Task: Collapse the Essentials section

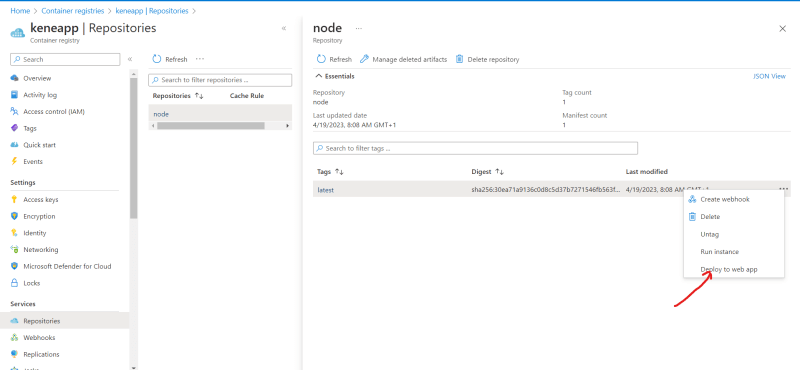Action: (x=335, y=76)
